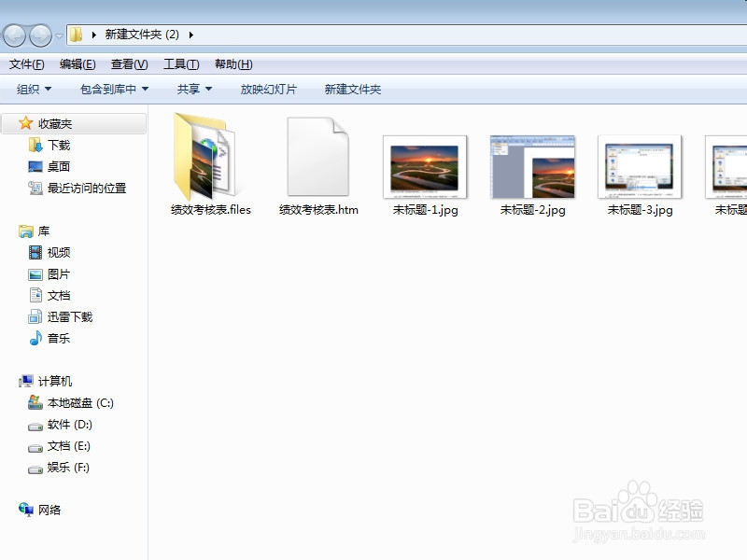Viewport: 747px width, 560px height.
Task: Click the 图片 pictures icon
Action: pos(35,274)
